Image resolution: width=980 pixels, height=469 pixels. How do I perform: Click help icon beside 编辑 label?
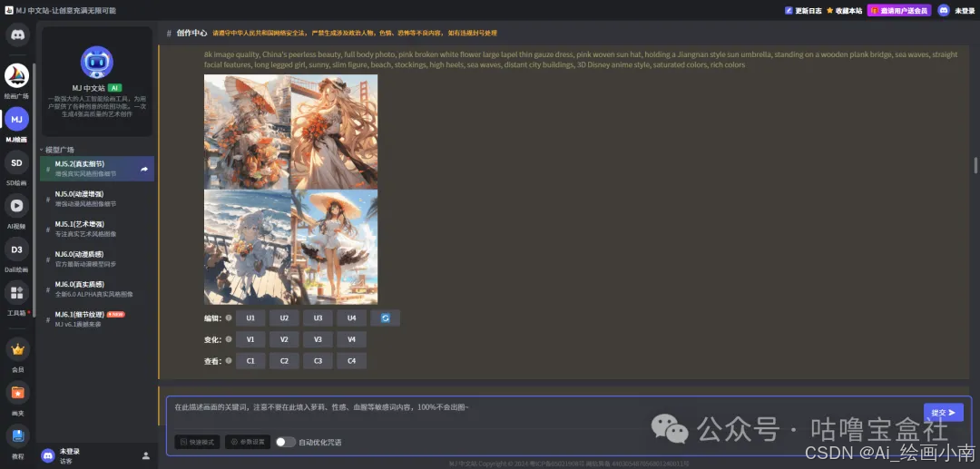point(229,318)
